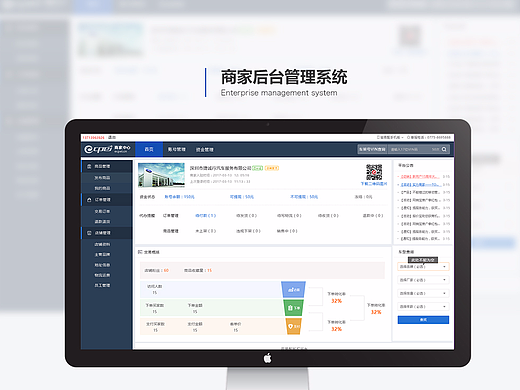Image resolution: width=520 pixels, height=390 pixels.
Task: Click the blue non-withdrawable 50元 link
Action: click(x=304, y=197)
